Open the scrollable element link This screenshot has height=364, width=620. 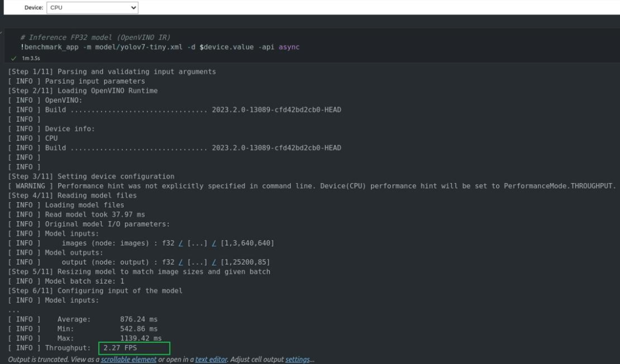129,359
